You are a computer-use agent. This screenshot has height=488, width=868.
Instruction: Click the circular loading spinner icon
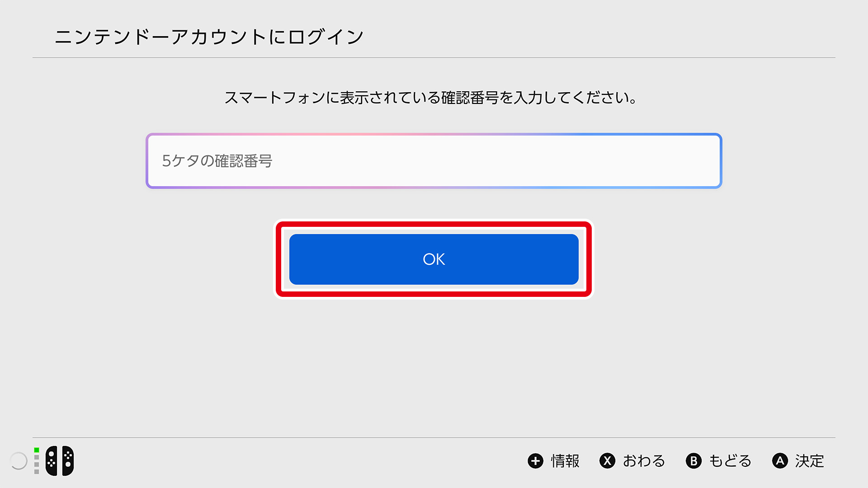click(x=19, y=461)
